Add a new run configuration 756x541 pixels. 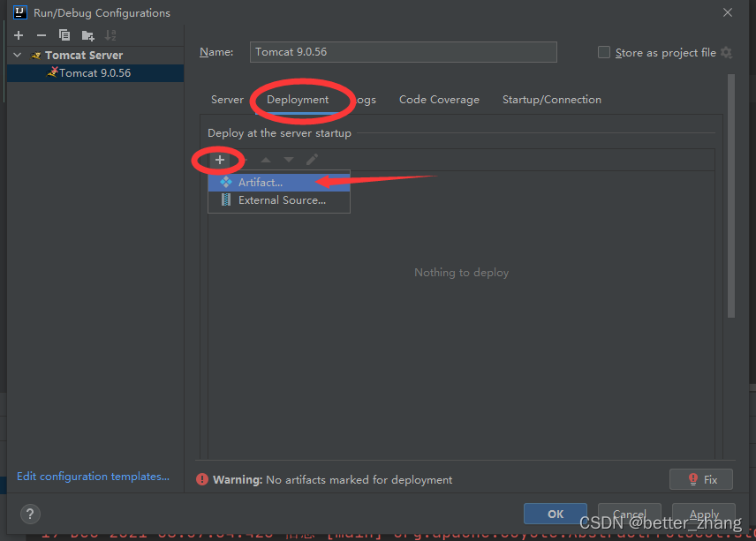pos(19,35)
